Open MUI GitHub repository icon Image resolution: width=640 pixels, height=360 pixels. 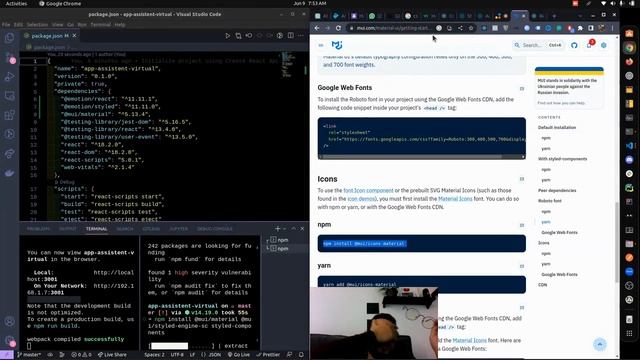574,45
